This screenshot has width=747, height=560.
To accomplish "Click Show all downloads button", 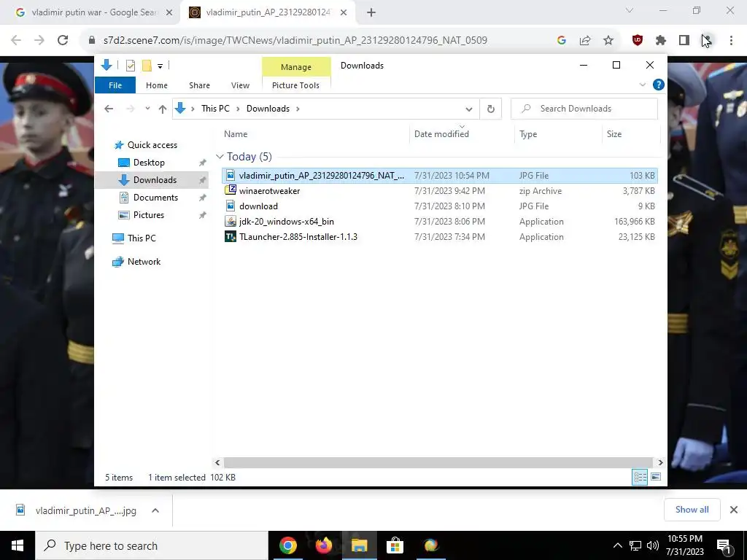I will coord(692,510).
